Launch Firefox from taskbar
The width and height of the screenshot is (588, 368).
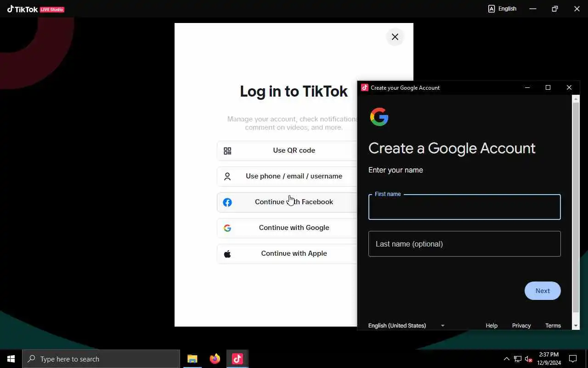[215, 359]
